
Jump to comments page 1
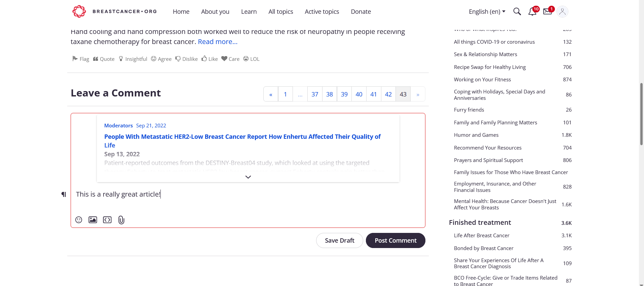click(286, 94)
